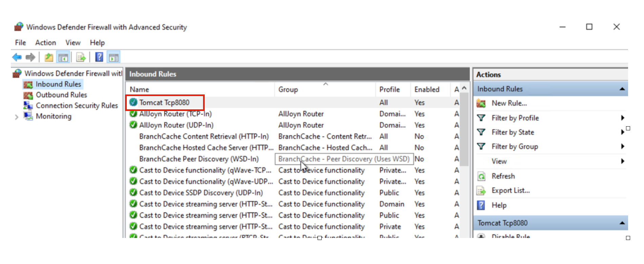
Task: Click the Up One Level folder icon
Action: click(x=49, y=57)
